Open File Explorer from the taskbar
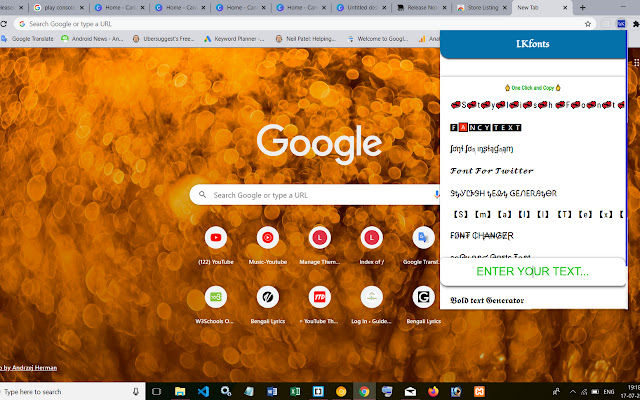This screenshot has width=640, height=400. [180, 391]
